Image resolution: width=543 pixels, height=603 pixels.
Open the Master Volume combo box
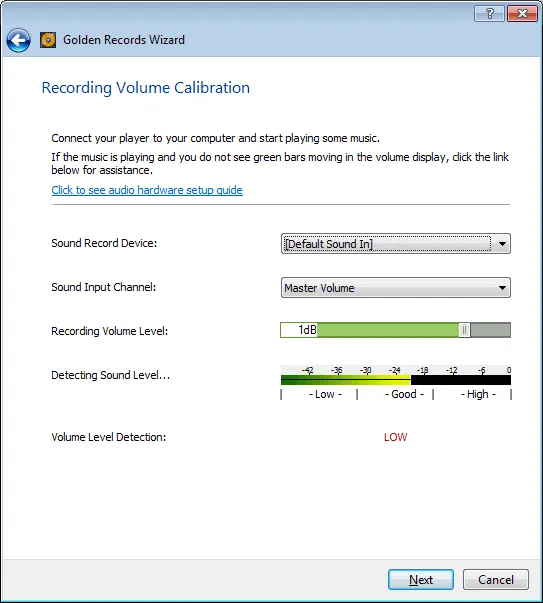pos(396,288)
